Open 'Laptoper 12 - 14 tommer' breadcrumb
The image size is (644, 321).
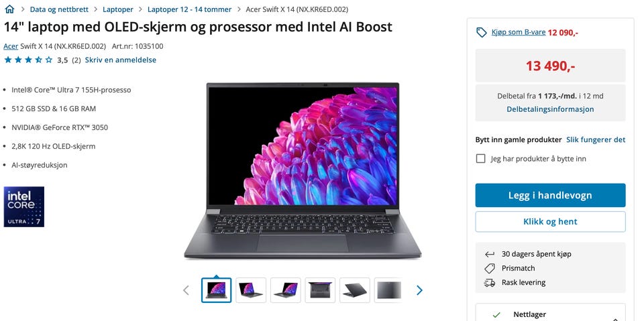(189, 9)
